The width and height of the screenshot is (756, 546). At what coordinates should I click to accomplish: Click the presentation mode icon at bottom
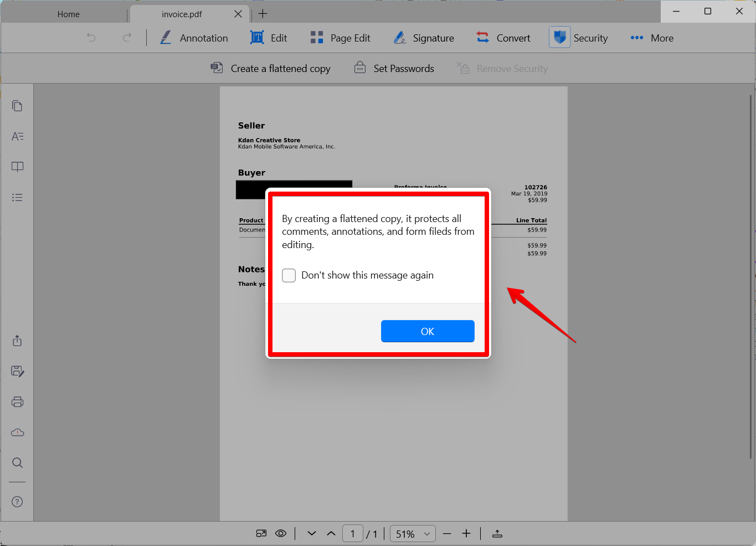(x=497, y=533)
